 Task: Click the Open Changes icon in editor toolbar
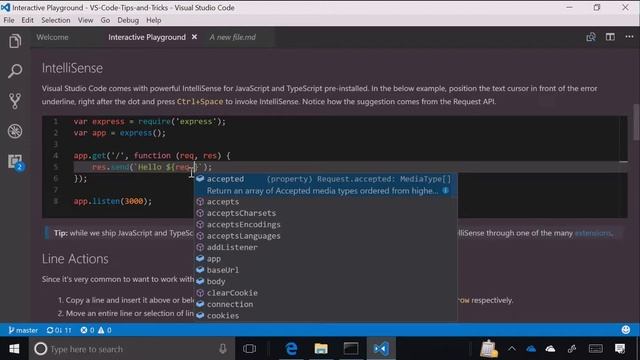click(591, 37)
